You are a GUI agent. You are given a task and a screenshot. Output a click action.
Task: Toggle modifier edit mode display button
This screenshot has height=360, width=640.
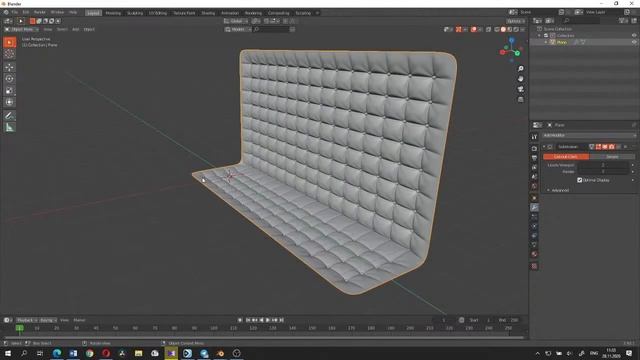click(x=598, y=147)
